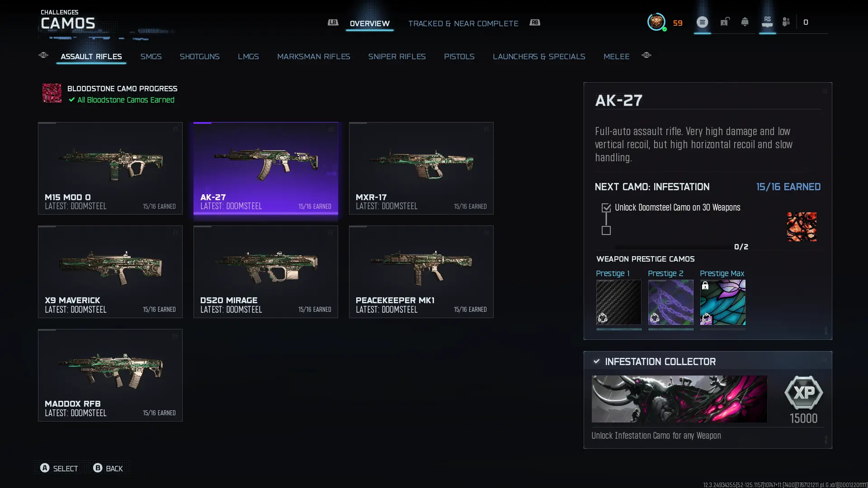The height and width of the screenshot is (488, 868).
Task: Toggle the Unlock Doomsteel Camo checkbox
Action: [x=606, y=208]
